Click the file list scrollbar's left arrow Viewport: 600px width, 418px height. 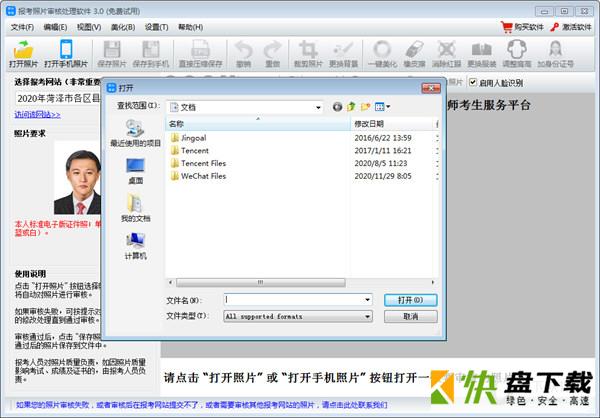coord(171,282)
